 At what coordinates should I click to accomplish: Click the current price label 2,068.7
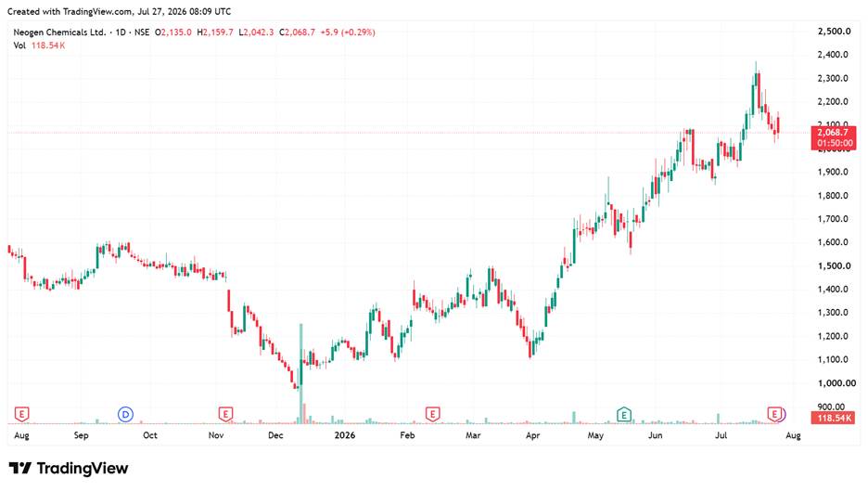pos(833,133)
